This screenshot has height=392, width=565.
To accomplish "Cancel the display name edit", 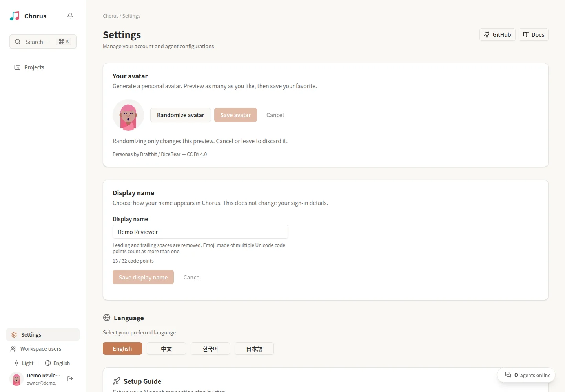I will (192, 277).
